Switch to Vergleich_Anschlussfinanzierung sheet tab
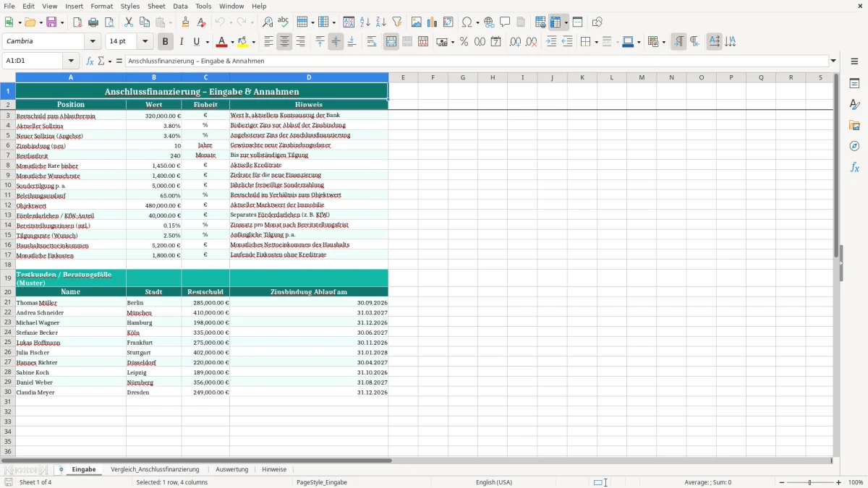Screen dimensions: 868x488 (155, 469)
